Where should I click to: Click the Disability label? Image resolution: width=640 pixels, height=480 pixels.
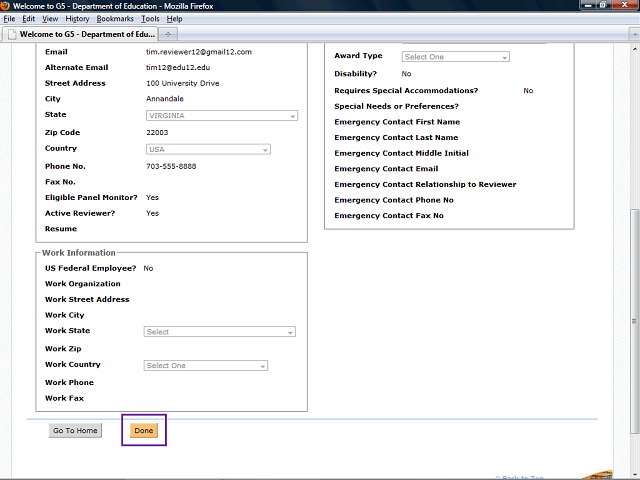tap(356, 73)
